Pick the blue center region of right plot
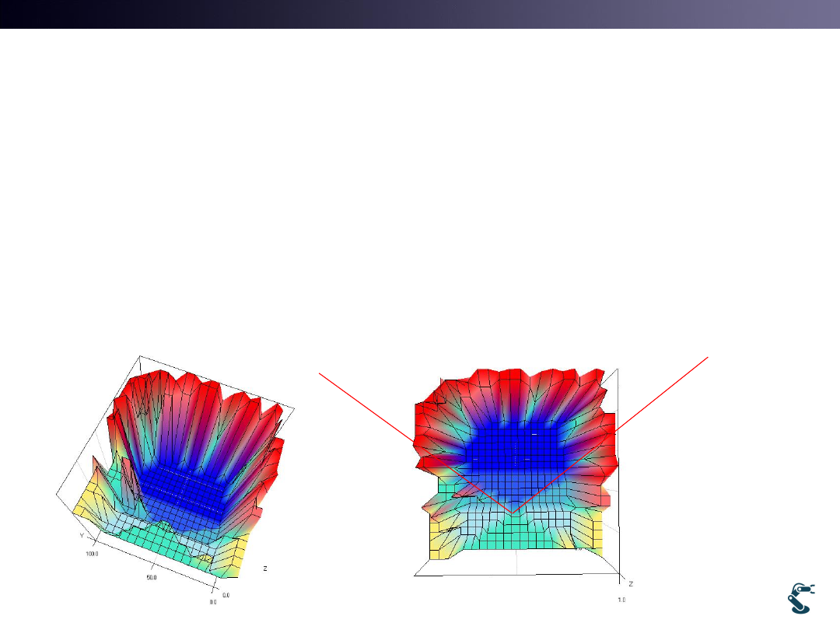840x630 pixels. click(x=513, y=451)
